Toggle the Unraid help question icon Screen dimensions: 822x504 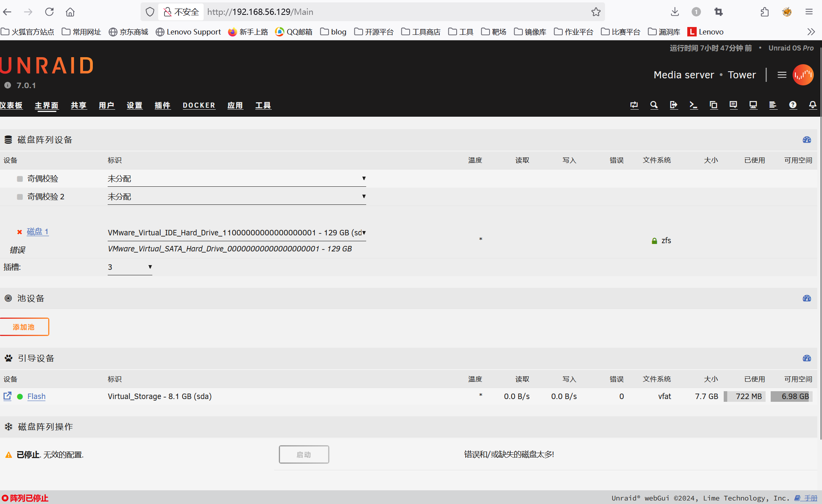pos(793,105)
